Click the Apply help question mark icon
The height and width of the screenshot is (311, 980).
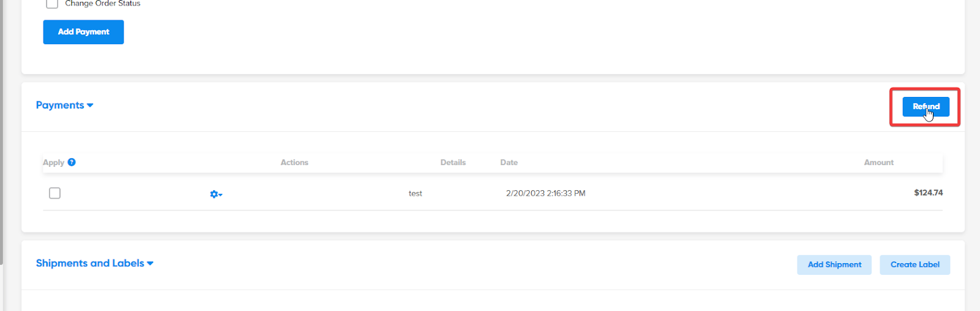72,162
